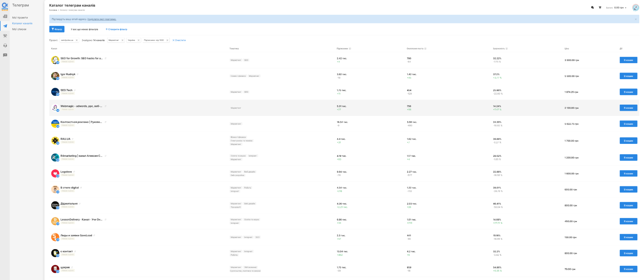
Task: Add Лиды и заявки SaveLead to cart
Action: click(x=628, y=237)
